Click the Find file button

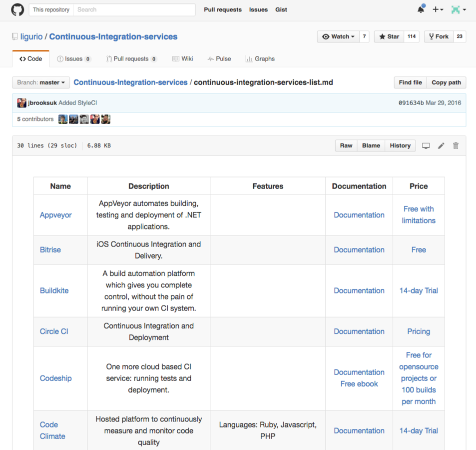coord(411,82)
